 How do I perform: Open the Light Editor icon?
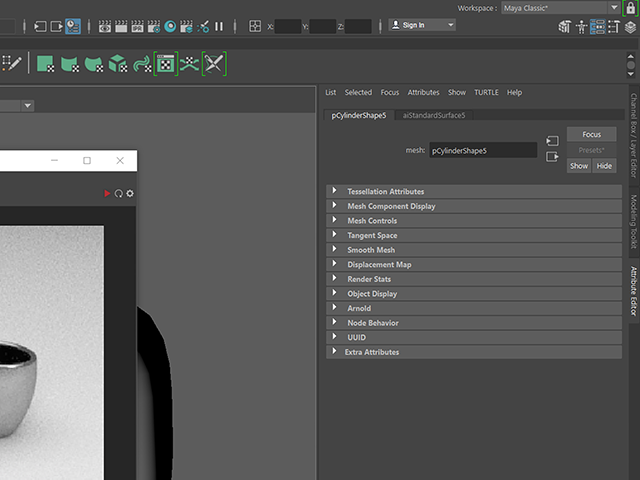203,27
